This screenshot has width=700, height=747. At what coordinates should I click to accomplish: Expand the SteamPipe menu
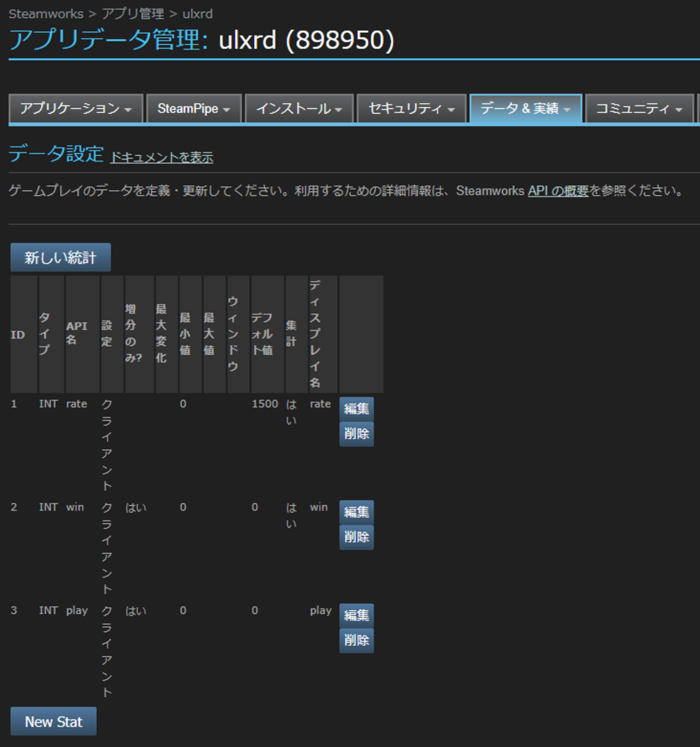click(x=194, y=109)
